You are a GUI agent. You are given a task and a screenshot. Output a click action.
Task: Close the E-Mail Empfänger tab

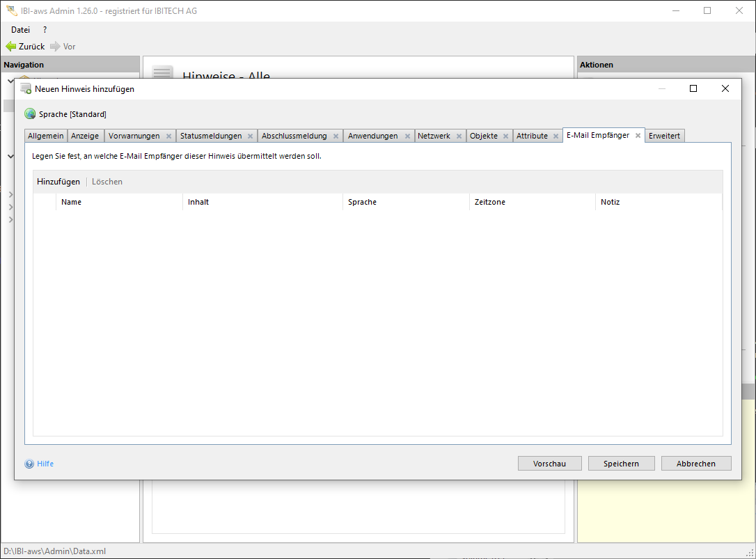click(638, 136)
